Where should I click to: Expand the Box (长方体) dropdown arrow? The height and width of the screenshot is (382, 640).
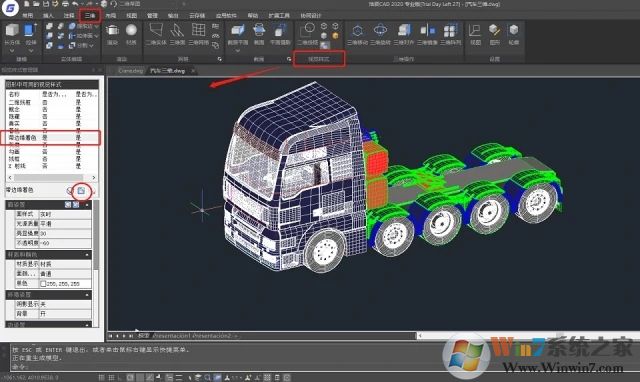(12, 51)
